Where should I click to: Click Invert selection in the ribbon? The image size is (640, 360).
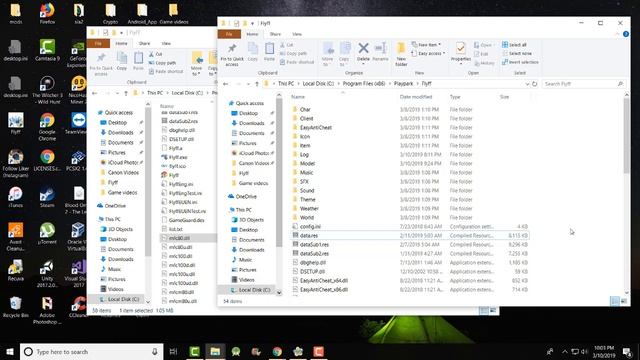tap(520, 62)
